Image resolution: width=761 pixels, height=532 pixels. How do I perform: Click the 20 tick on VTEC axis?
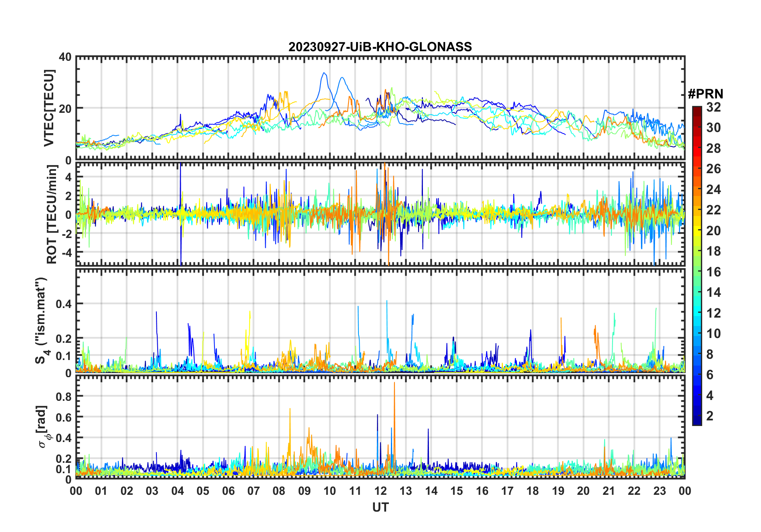click(65, 108)
